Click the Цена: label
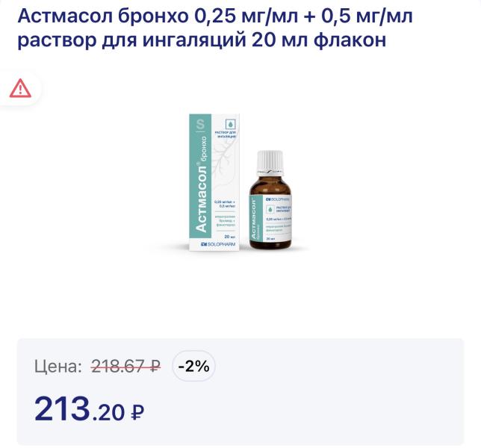This screenshot has height=448, width=481. pyautogui.click(x=58, y=367)
